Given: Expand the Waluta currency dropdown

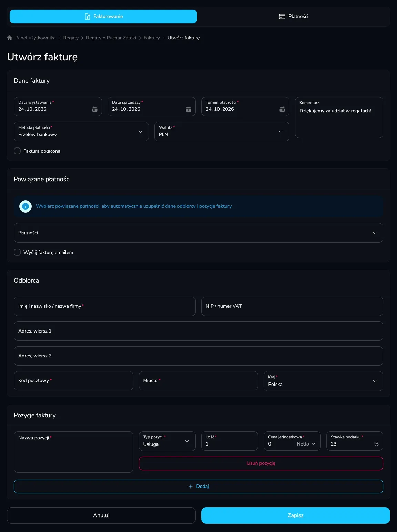Looking at the screenshot, I should (x=222, y=131).
